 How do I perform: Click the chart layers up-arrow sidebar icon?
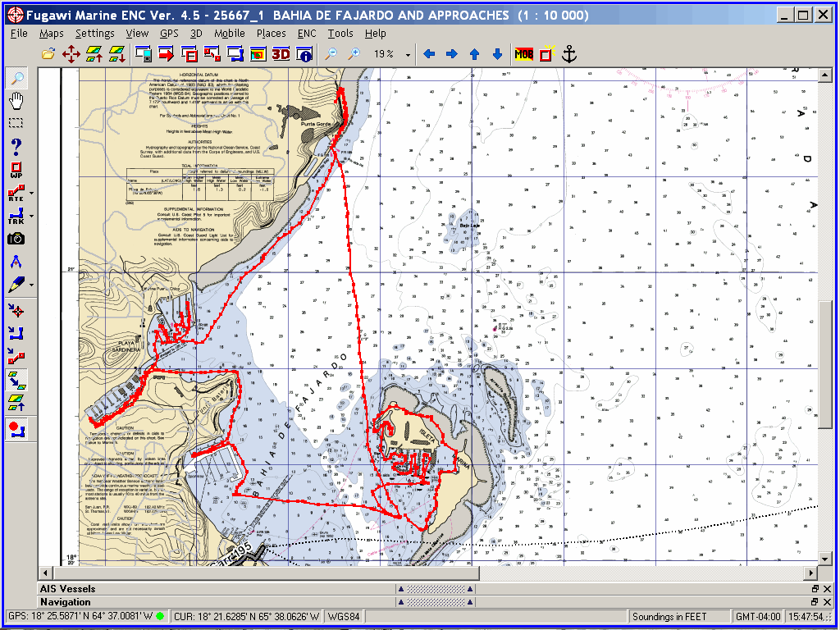[x=16, y=402]
